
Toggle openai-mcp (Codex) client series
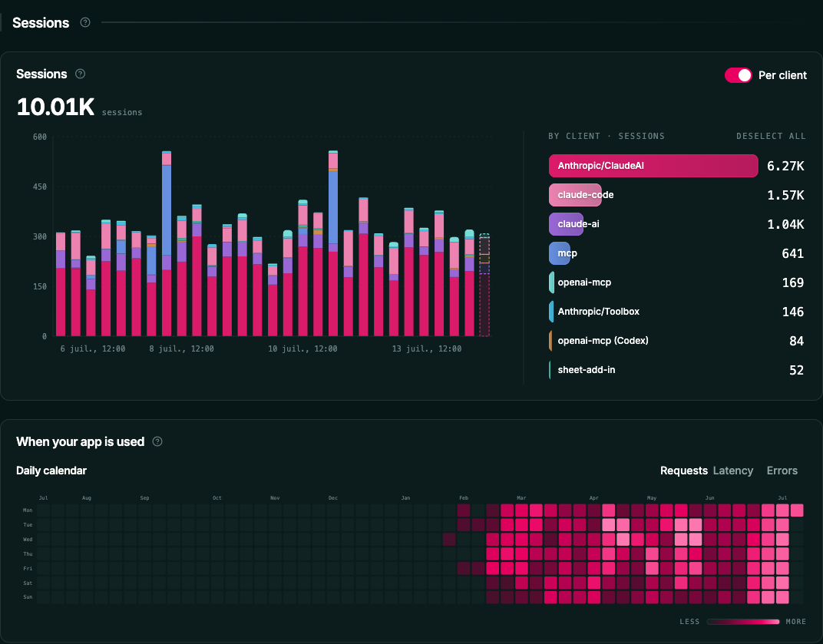[x=677, y=341]
